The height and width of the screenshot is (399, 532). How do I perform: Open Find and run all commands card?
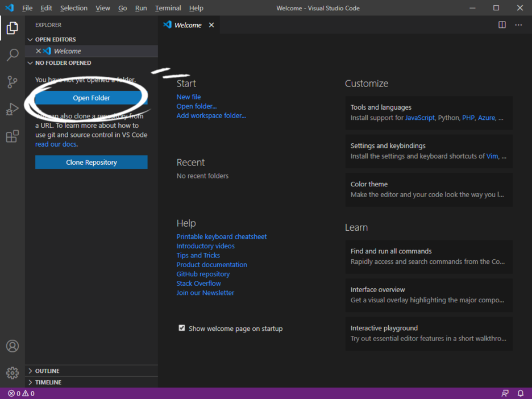tap(429, 257)
